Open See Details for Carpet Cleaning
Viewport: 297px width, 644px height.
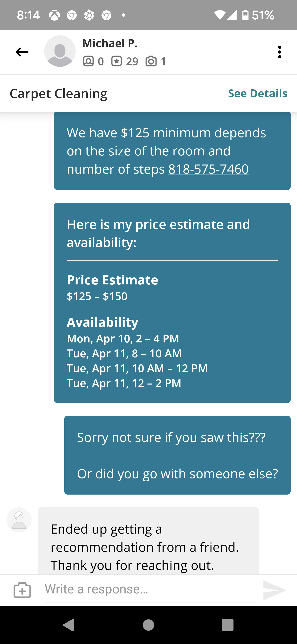point(258,93)
